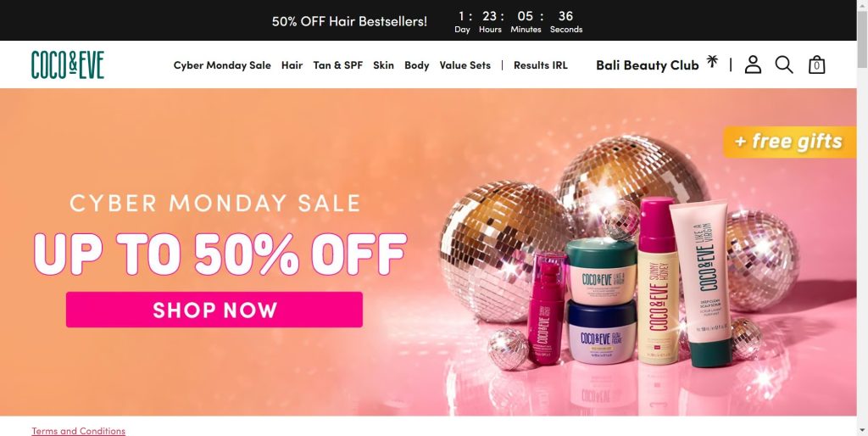Expand the Skin menu
The image size is (868, 436).
(383, 65)
